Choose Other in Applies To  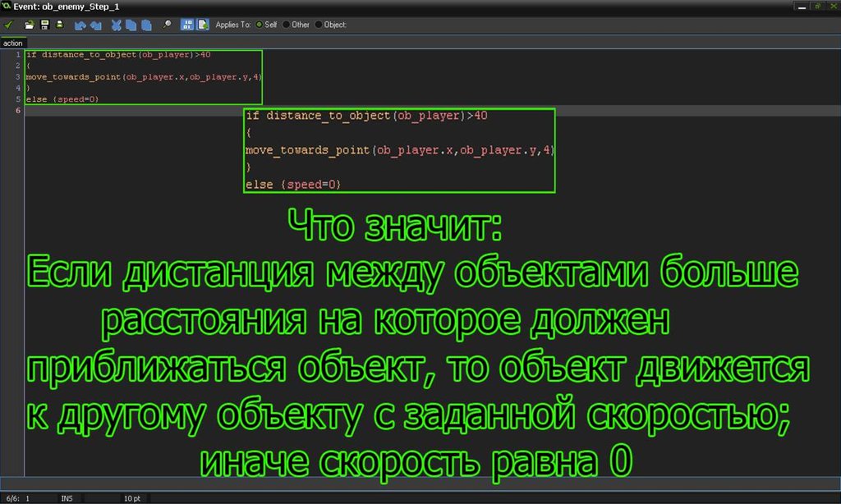[x=287, y=25]
